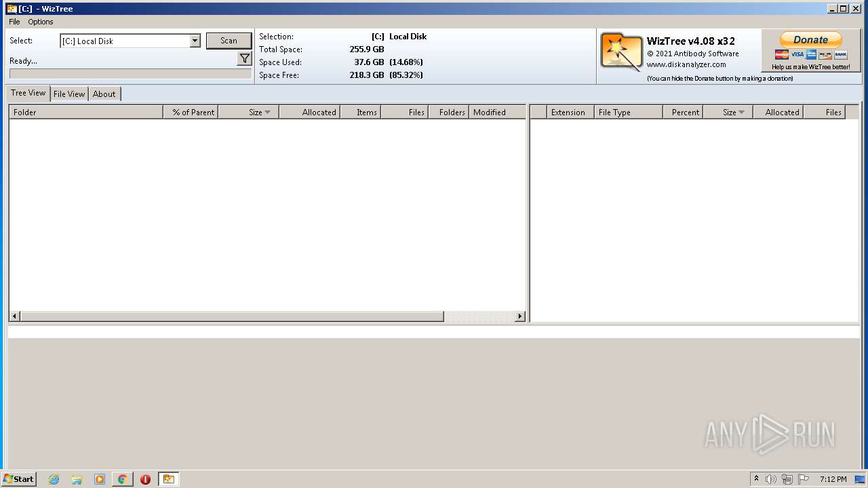
Task: Sort folder pane by Size column
Action: pyautogui.click(x=248, y=112)
